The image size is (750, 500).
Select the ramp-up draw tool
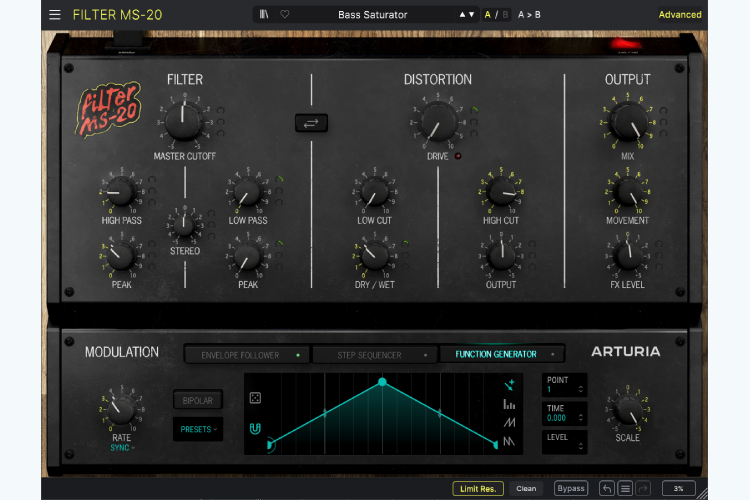point(509,422)
